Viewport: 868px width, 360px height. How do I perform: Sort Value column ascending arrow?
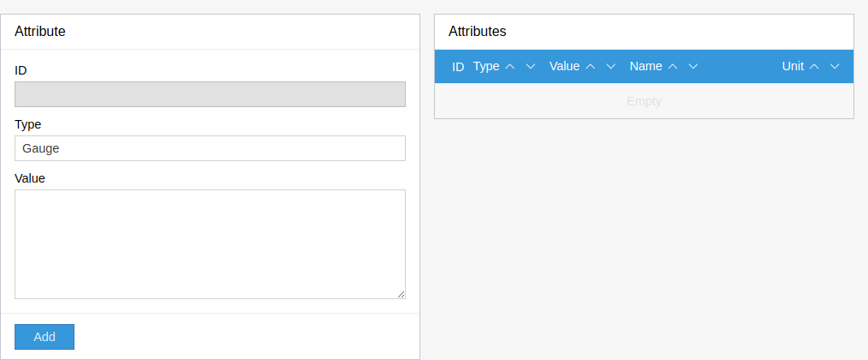click(591, 66)
